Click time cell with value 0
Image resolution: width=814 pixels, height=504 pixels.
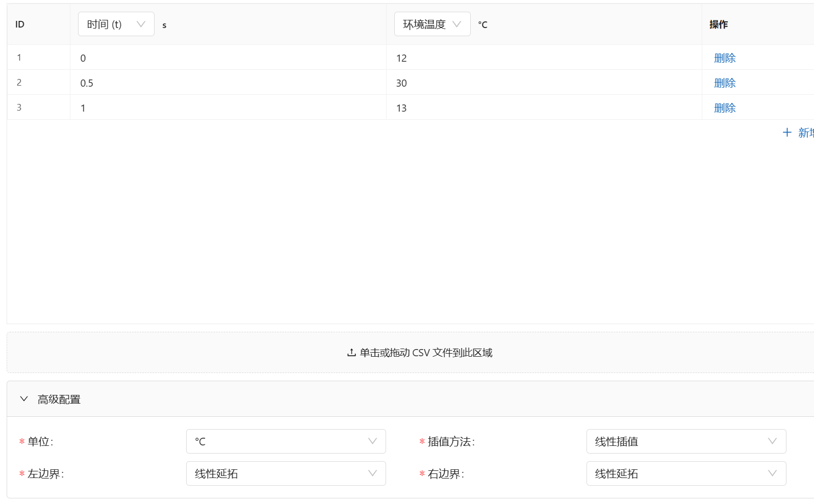click(228, 58)
